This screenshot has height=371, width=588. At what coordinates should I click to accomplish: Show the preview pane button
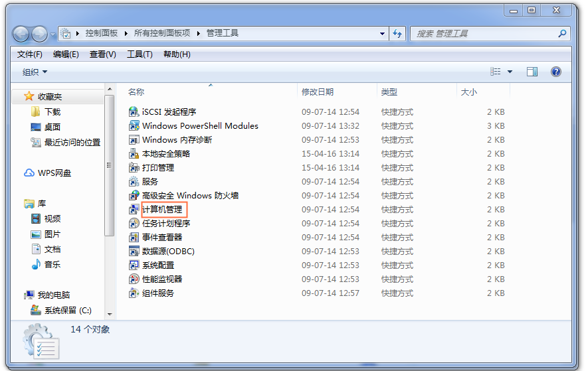(x=532, y=72)
